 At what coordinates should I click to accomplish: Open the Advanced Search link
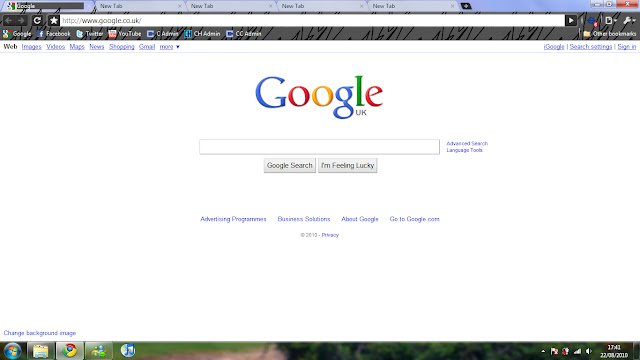tap(467, 144)
